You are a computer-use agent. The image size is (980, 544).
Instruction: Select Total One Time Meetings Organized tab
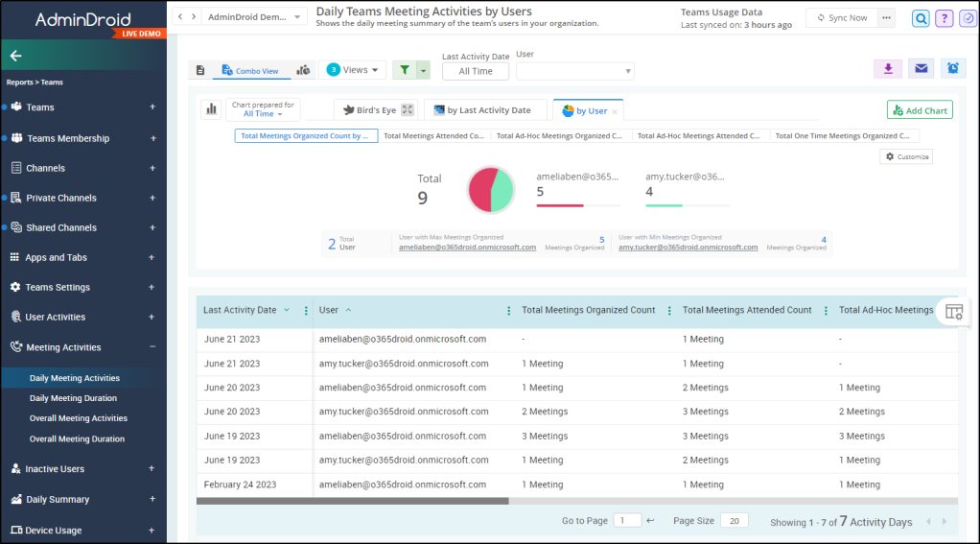coord(843,135)
